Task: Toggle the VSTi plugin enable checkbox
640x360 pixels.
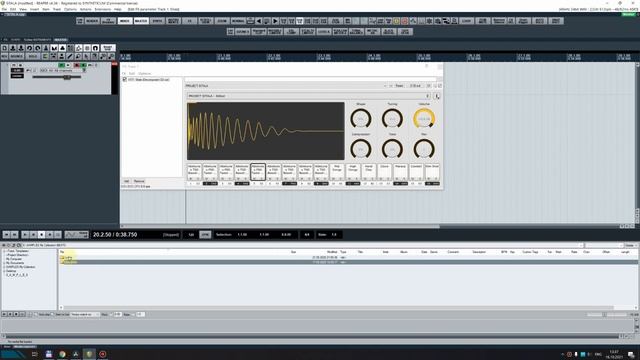Action: 124,80
